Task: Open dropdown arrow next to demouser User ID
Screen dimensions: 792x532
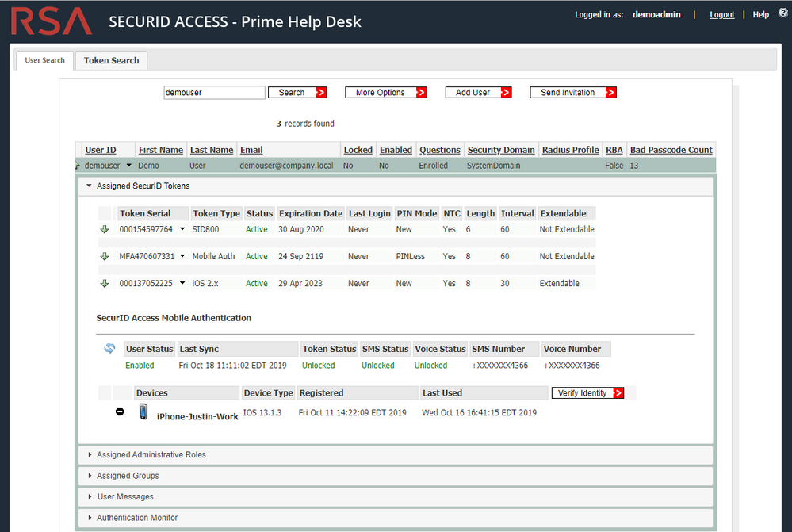Action: tap(128, 166)
